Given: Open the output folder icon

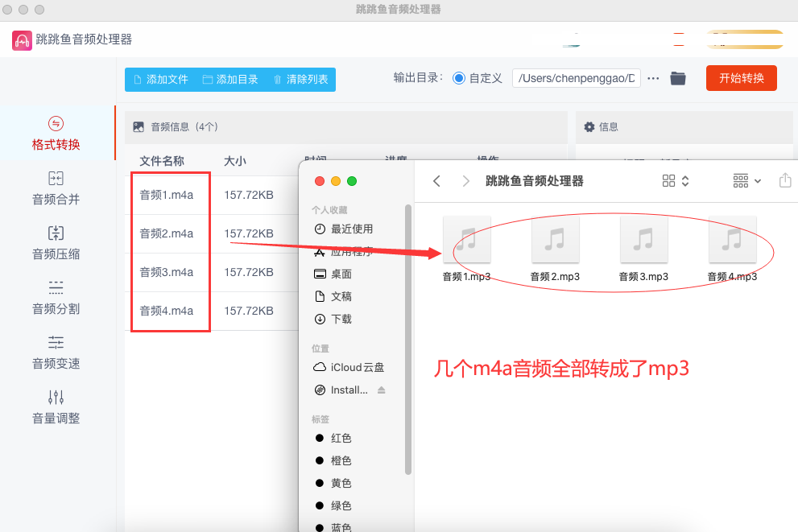Looking at the screenshot, I should (678, 78).
